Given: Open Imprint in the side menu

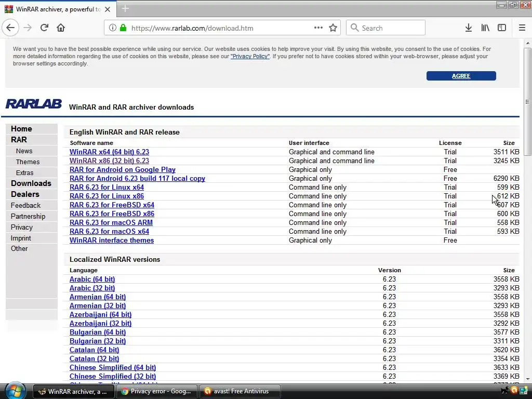Looking at the screenshot, I should pos(21,238).
